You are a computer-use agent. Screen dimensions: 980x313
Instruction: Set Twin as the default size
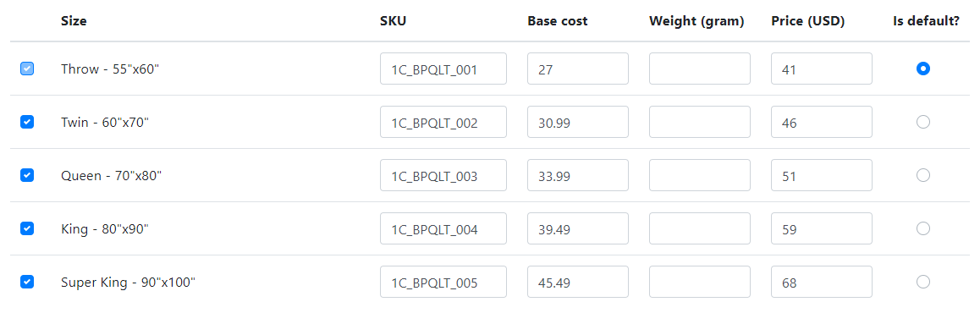click(x=923, y=122)
